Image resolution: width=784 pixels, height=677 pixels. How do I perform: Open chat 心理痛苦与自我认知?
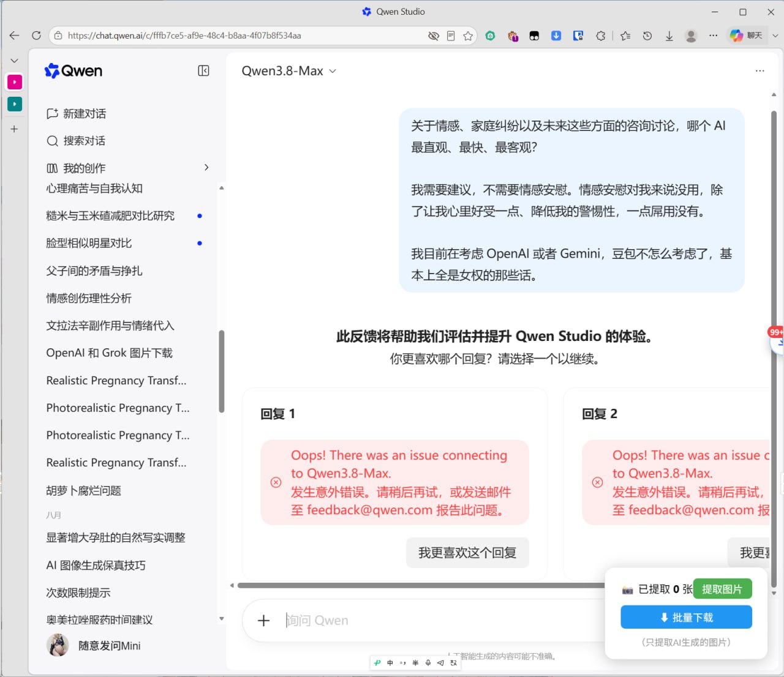click(x=94, y=189)
